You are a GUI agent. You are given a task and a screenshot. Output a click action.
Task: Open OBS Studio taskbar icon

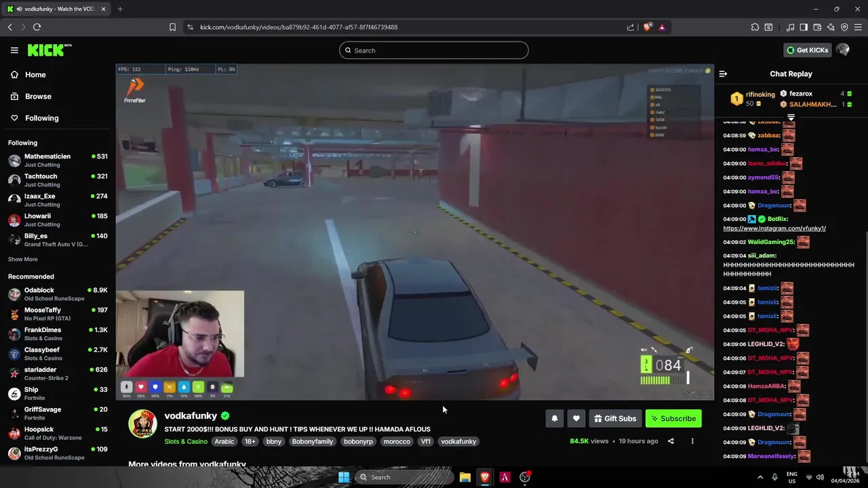click(525, 477)
